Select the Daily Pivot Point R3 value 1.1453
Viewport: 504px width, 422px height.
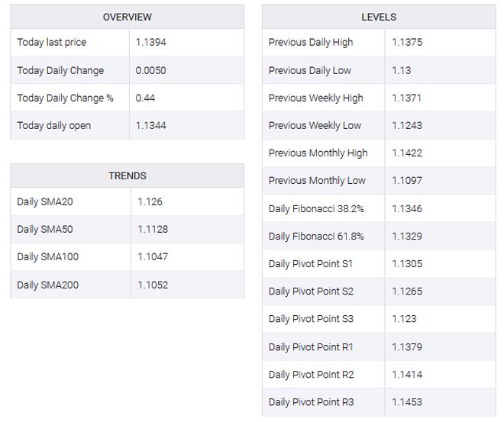[406, 401]
